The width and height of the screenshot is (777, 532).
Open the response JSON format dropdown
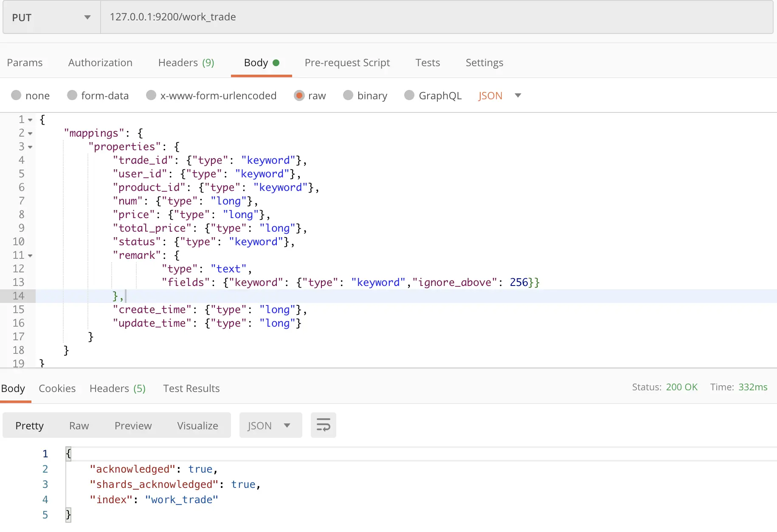[x=270, y=425]
